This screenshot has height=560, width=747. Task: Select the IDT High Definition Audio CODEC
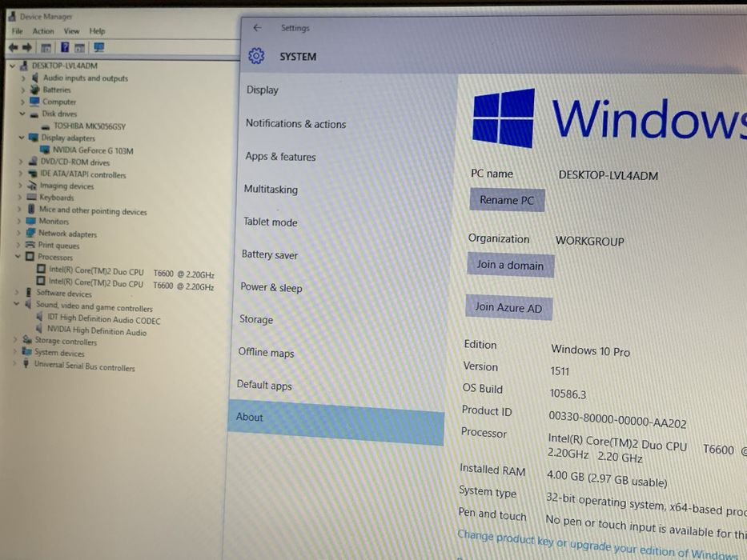click(104, 319)
